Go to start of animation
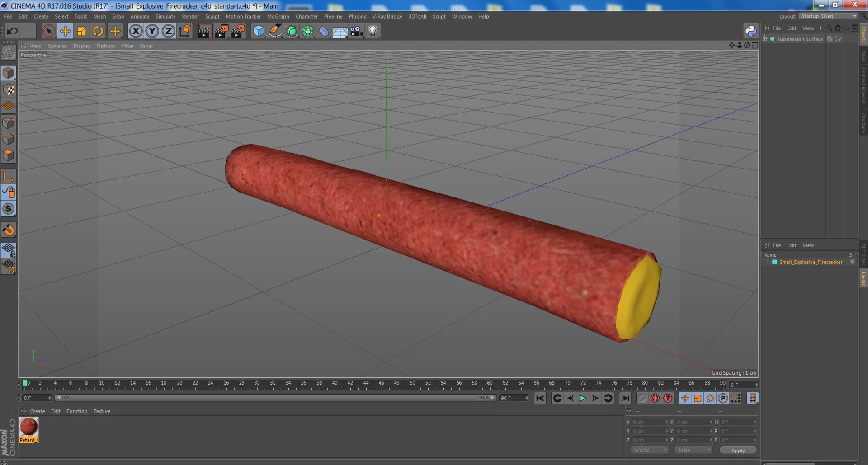This screenshot has width=868, height=465. pyautogui.click(x=540, y=398)
